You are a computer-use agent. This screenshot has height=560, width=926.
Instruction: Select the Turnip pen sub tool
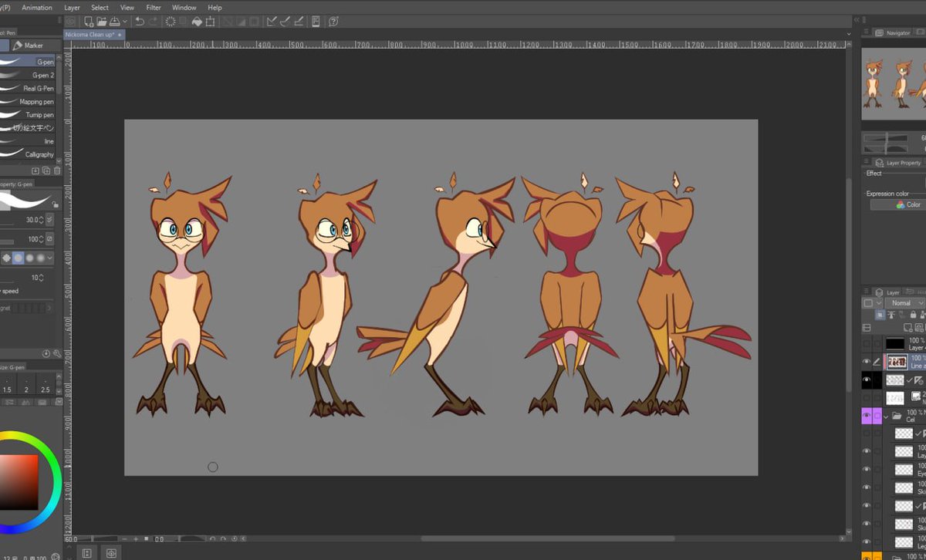pos(28,114)
